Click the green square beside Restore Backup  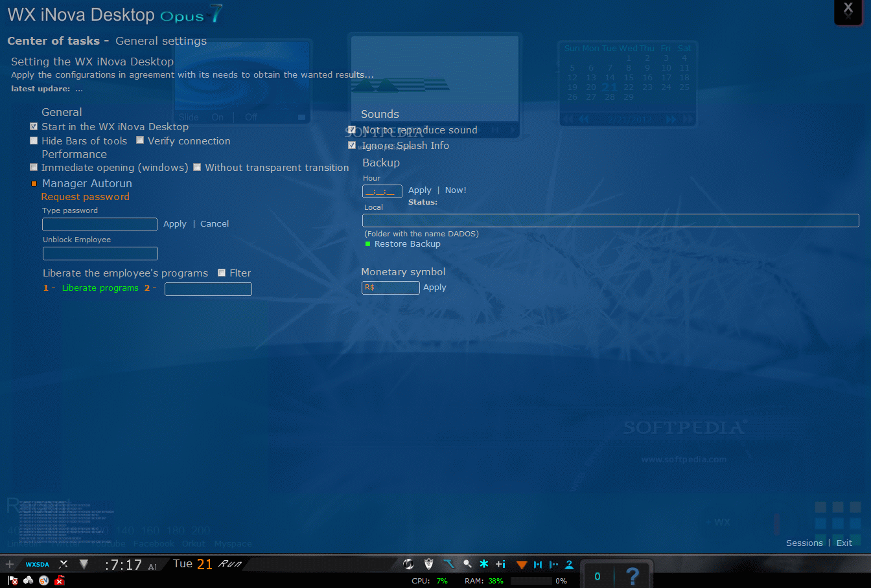pyautogui.click(x=368, y=244)
